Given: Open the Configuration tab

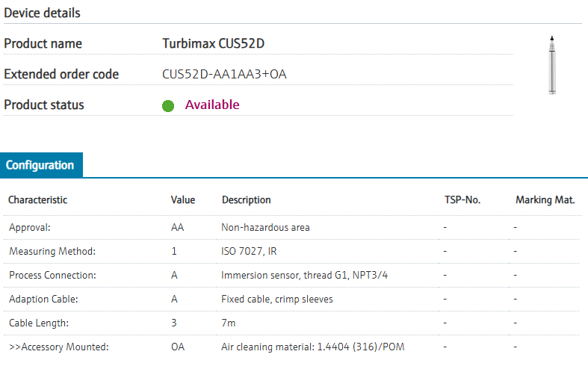Looking at the screenshot, I should click(x=40, y=165).
